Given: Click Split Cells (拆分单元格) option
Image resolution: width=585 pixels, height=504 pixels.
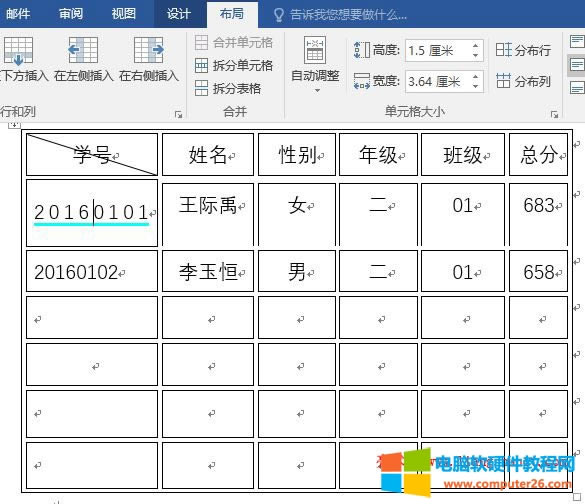Looking at the screenshot, I should (x=234, y=66).
